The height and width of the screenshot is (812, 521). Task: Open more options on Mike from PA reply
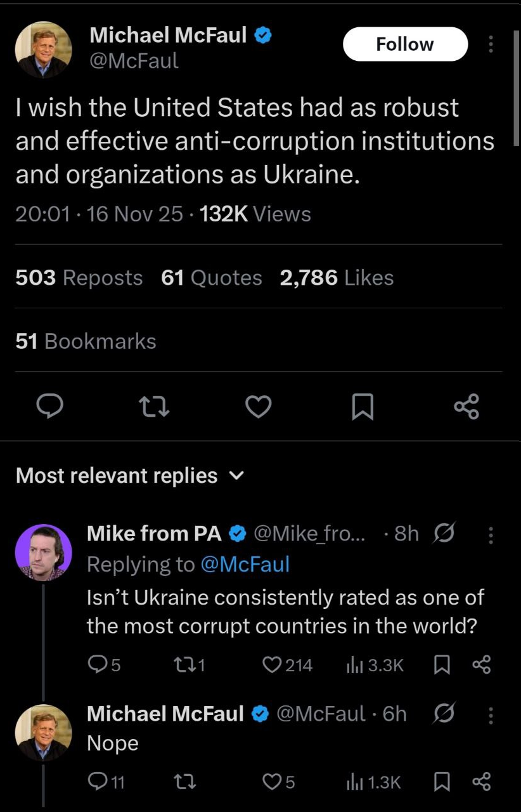click(490, 535)
